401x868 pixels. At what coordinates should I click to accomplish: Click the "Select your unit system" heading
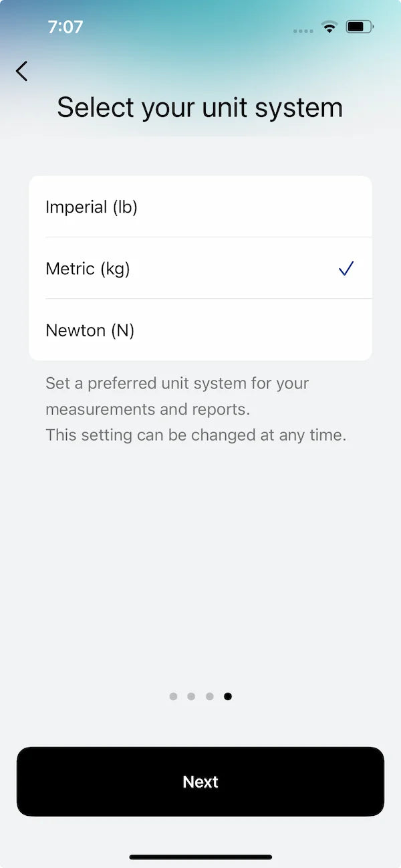[x=200, y=108]
